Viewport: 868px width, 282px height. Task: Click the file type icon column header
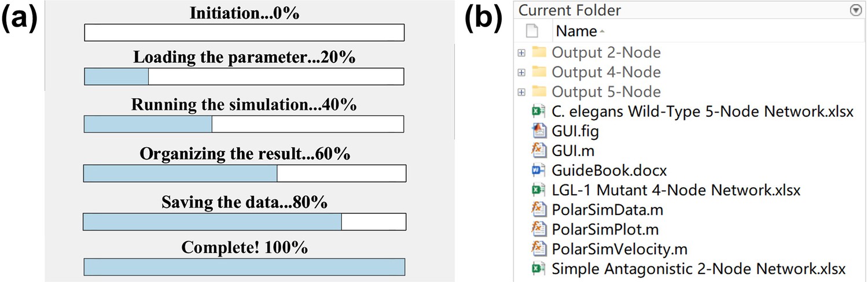pos(532,31)
